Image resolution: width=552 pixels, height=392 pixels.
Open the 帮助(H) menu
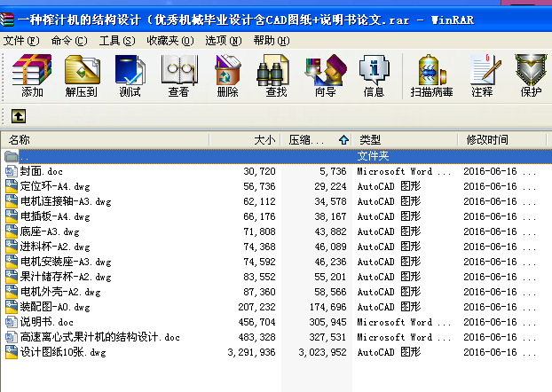tap(272, 41)
